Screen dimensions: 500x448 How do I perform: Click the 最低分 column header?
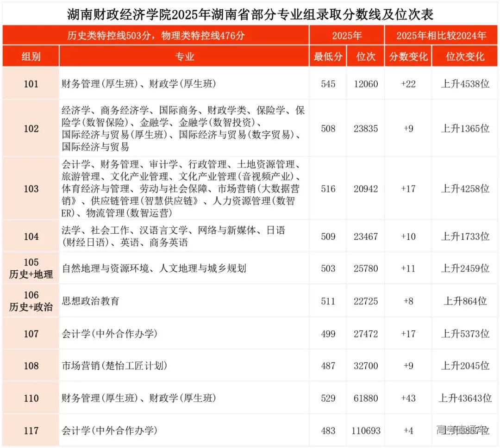click(327, 56)
